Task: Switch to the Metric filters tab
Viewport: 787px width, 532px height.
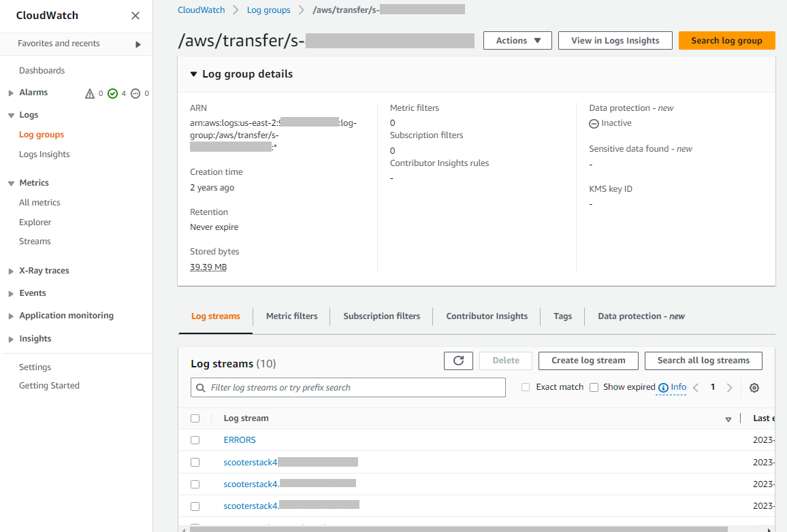Action: [x=291, y=316]
